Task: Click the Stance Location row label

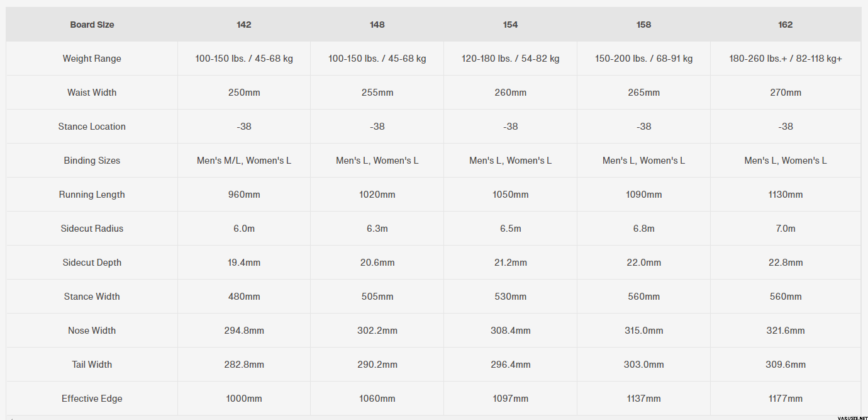Action: pyautogui.click(x=92, y=127)
